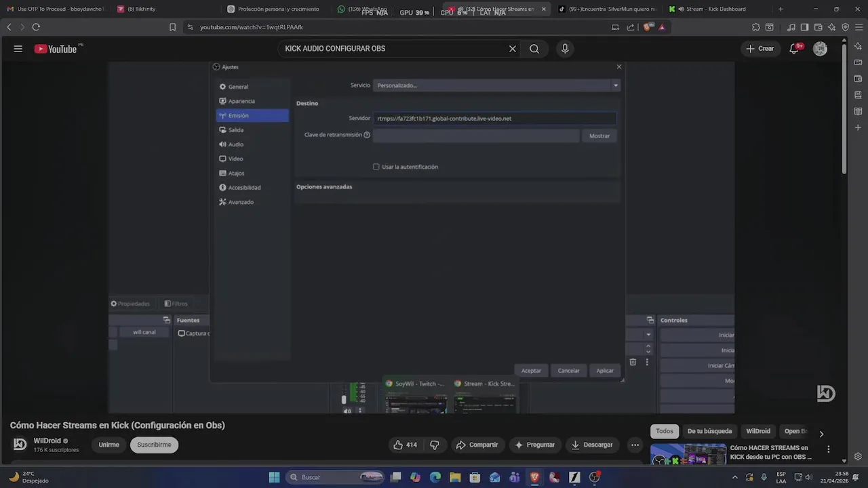Switch to the Gmail Use OTP tab

pos(56,9)
